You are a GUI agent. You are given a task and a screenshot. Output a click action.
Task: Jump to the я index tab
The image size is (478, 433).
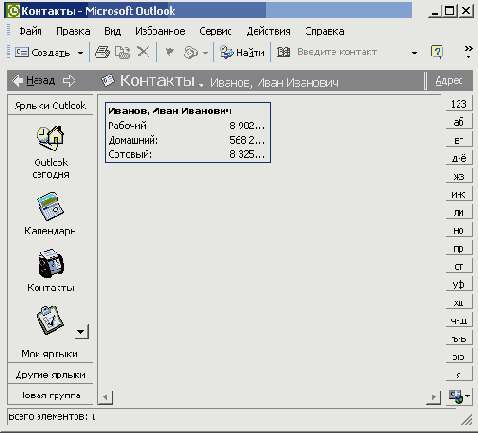pyautogui.click(x=459, y=375)
